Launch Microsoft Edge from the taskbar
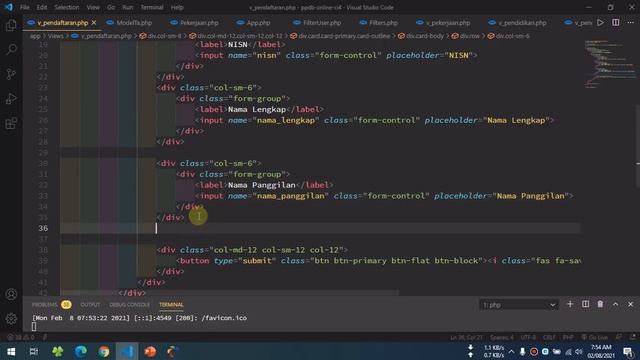640x360 pixels. (x=81, y=351)
